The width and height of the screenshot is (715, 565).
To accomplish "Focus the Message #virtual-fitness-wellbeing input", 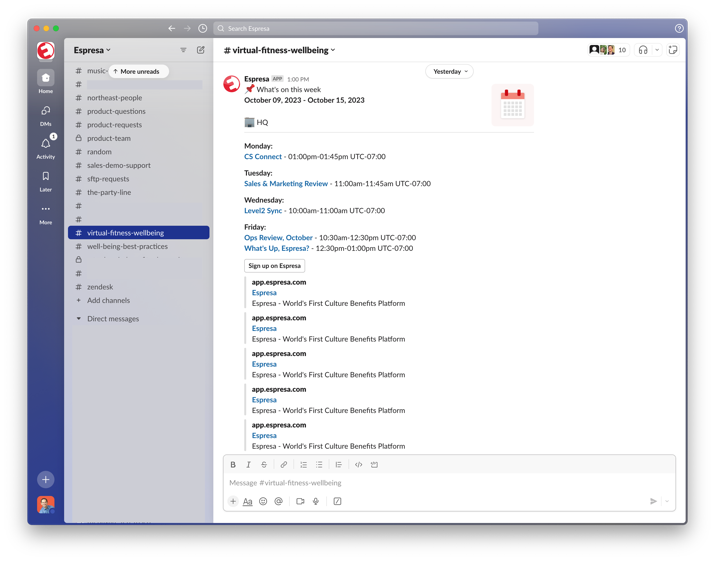I will tap(449, 482).
